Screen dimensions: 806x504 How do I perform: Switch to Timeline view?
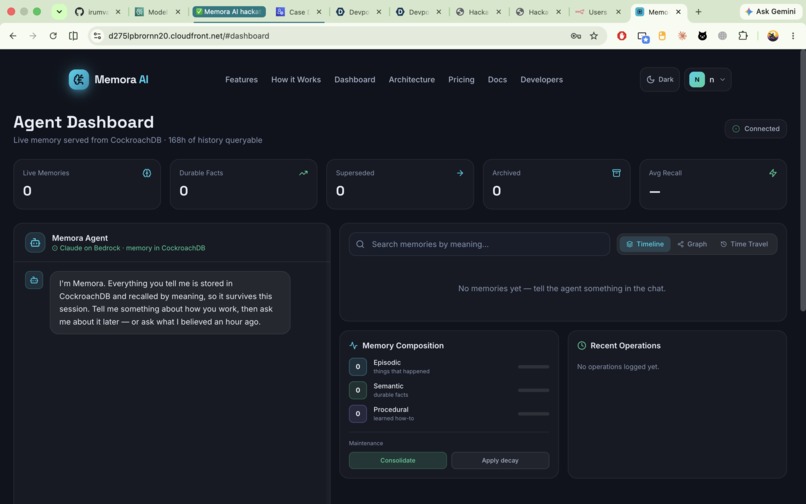645,244
